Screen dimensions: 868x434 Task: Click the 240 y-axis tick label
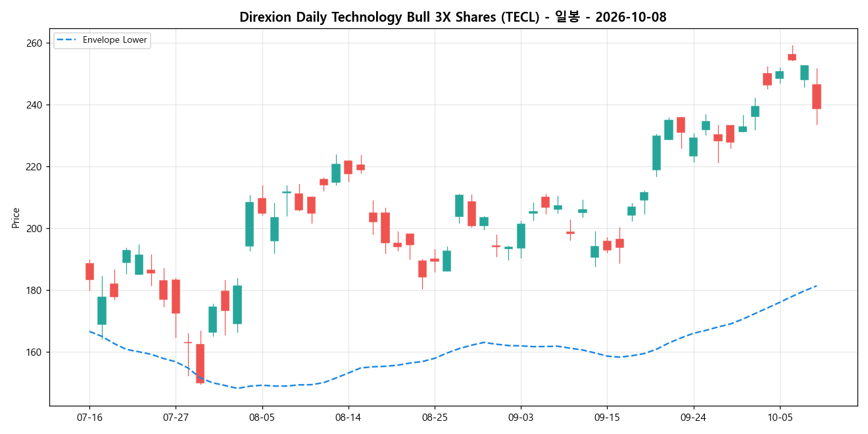coord(34,105)
